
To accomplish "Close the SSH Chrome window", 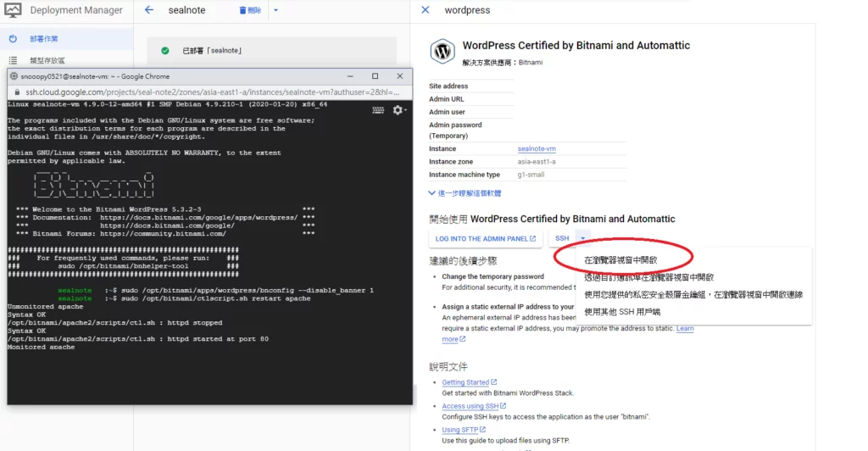I will coord(400,76).
